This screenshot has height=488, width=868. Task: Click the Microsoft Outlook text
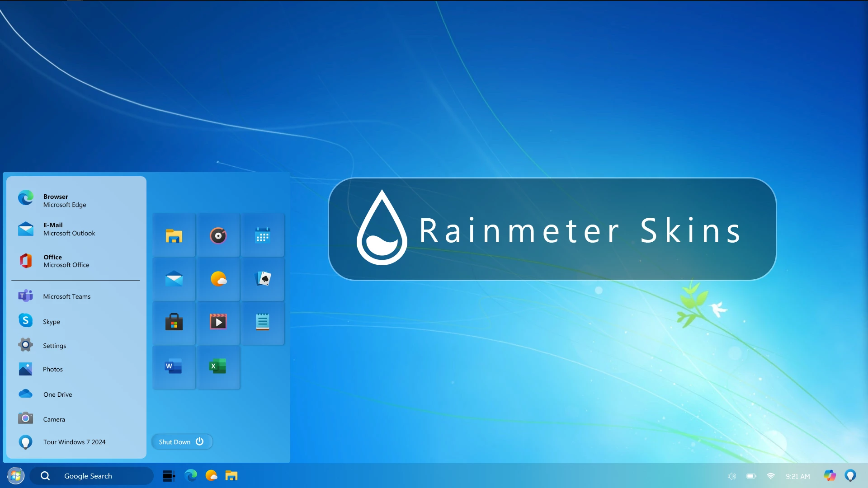69,233
